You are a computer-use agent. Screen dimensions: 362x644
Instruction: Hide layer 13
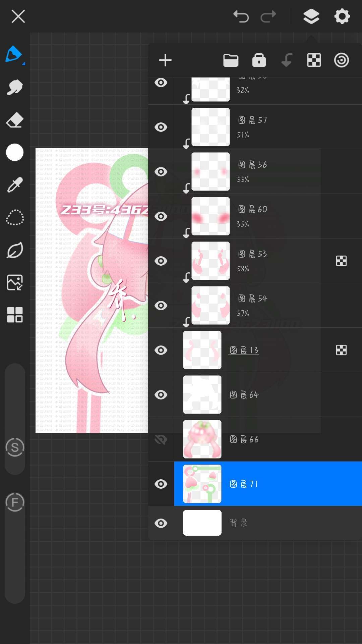(x=161, y=350)
